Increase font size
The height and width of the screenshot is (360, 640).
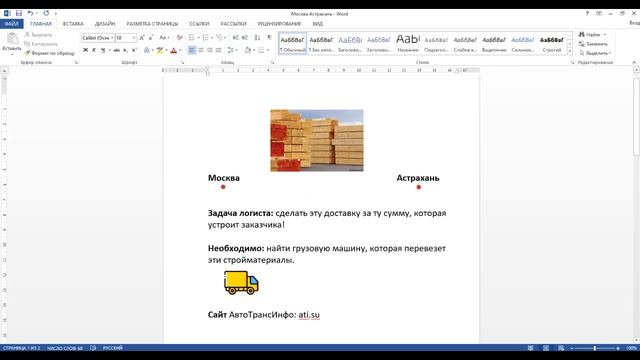tap(142, 38)
